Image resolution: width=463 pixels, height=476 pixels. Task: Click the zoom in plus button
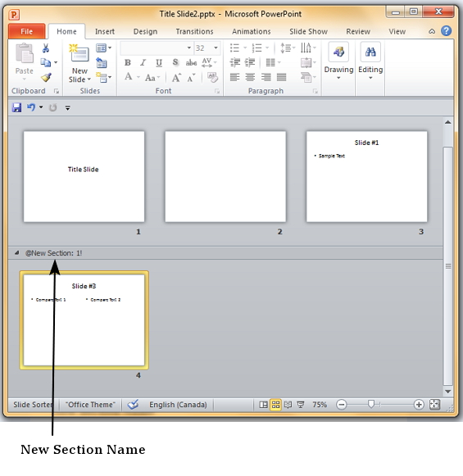tap(419, 405)
